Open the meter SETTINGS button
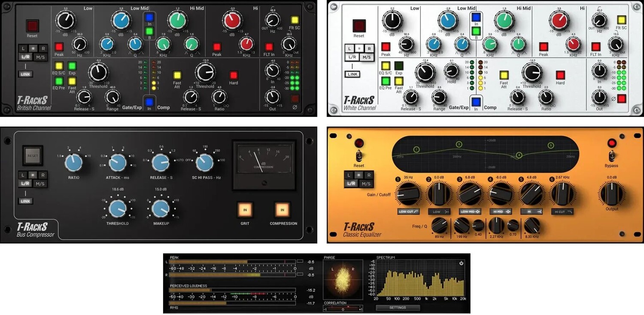644x315 pixels. pyautogui.click(x=397, y=308)
